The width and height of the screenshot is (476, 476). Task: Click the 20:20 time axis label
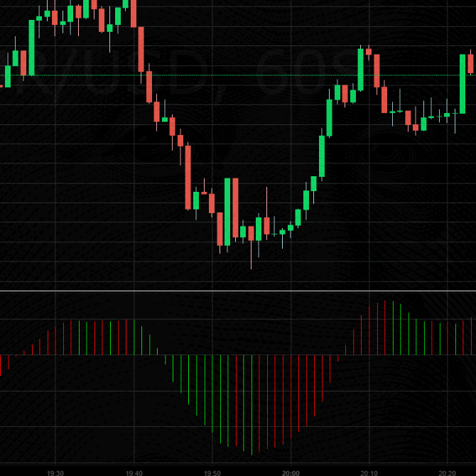(446, 472)
